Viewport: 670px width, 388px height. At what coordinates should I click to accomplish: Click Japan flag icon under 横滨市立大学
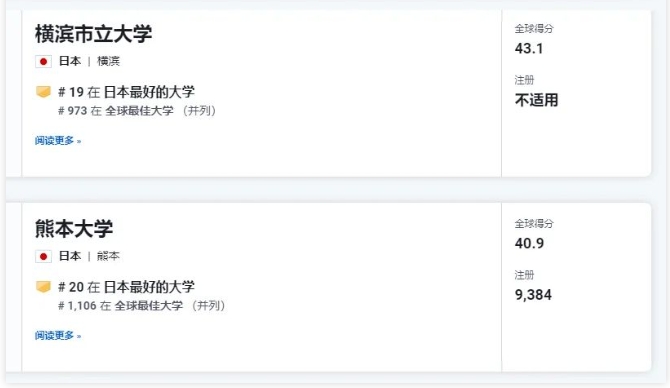click(x=43, y=62)
